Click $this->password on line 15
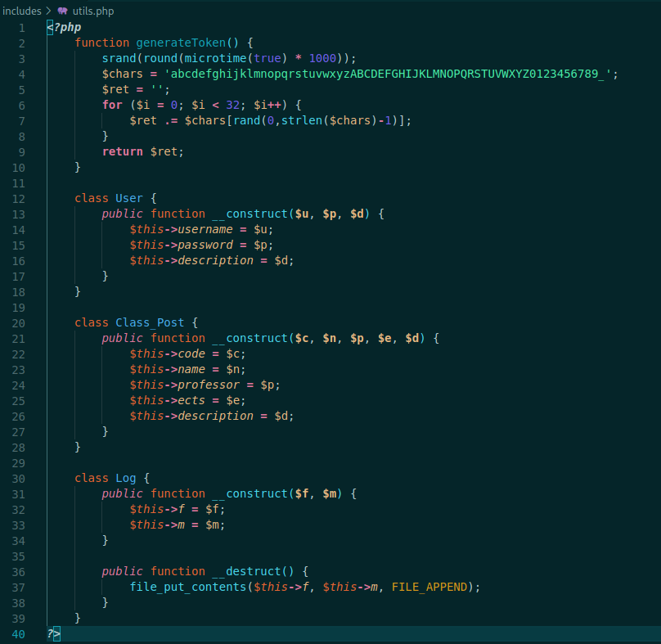661x644 pixels. [x=182, y=245]
